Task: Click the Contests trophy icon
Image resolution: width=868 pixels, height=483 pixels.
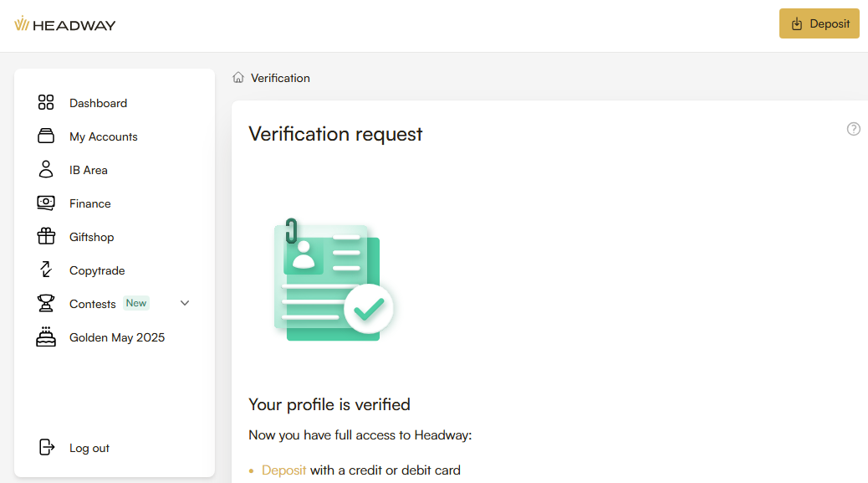Action: tap(46, 303)
